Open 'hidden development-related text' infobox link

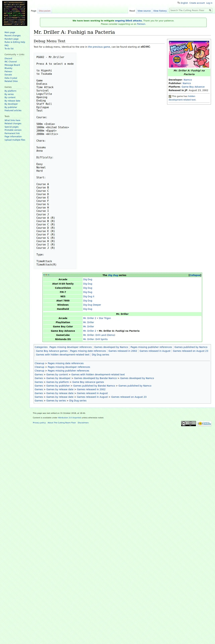tap(182, 98)
